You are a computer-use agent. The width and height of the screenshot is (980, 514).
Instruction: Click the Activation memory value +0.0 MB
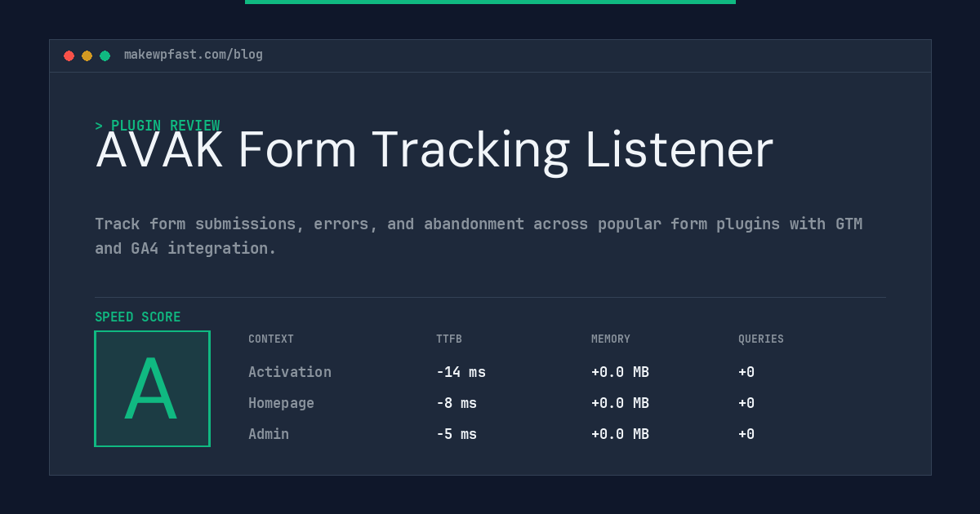click(x=620, y=372)
